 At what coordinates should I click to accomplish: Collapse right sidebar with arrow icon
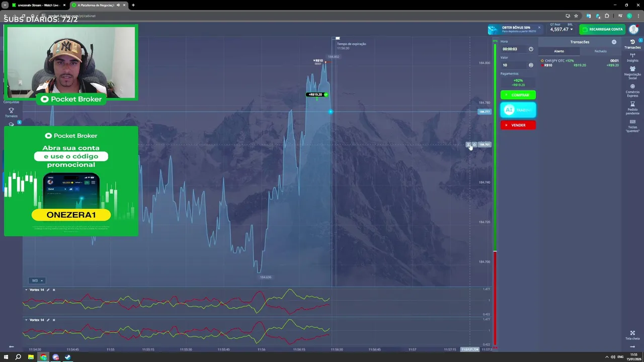click(x=632, y=346)
